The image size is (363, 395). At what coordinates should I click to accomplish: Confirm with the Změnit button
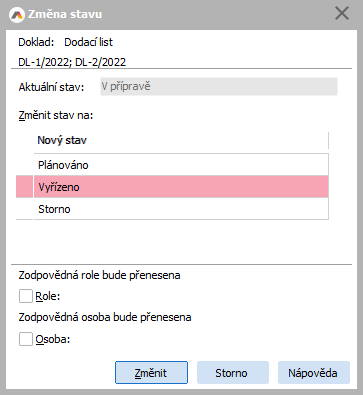click(x=151, y=373)
